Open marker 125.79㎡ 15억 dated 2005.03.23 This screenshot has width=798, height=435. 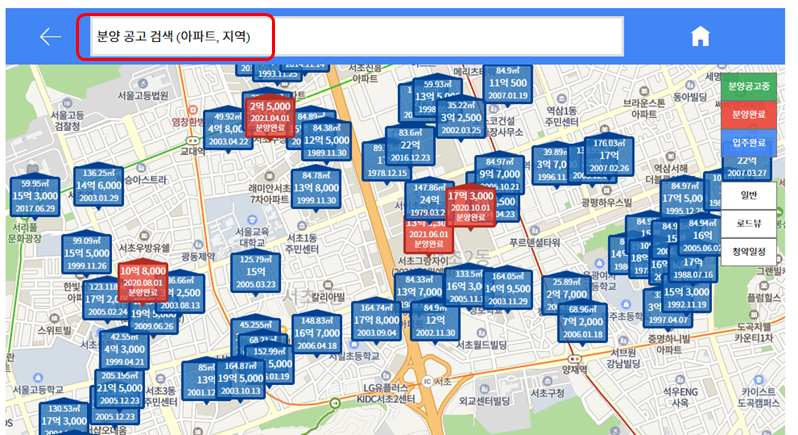255,272
